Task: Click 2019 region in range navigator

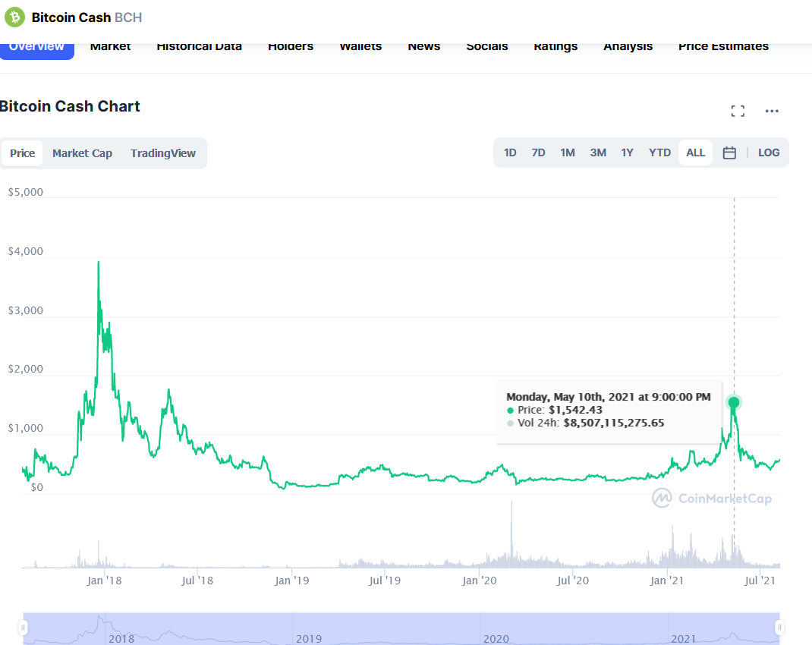Action: [386, 628]
